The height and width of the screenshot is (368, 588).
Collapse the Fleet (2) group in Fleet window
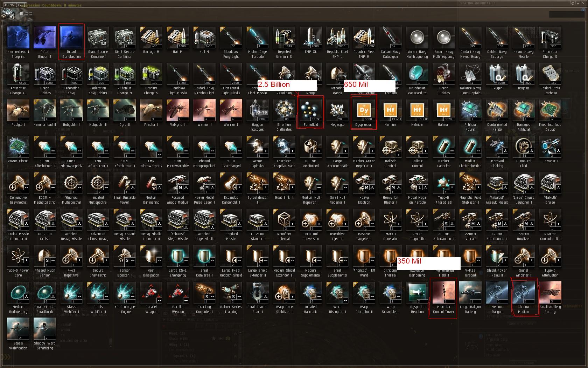236,333
